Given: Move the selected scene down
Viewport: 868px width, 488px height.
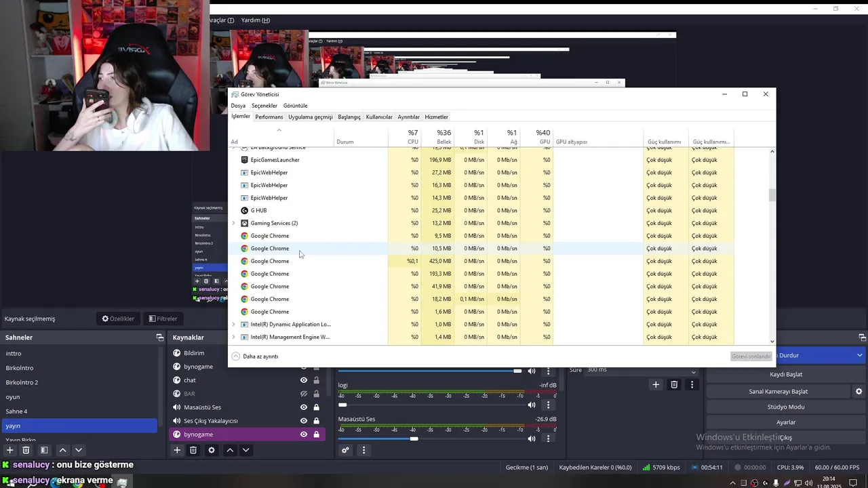Looking at the screenshot, I should tap(79, 450).
